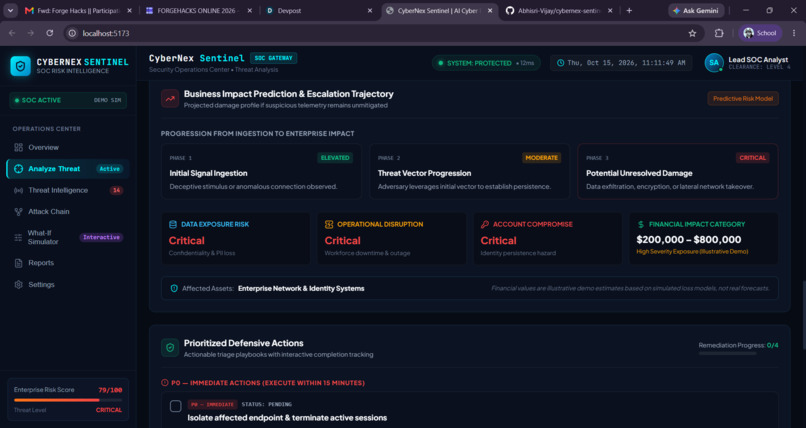Click the Enterprise Risk Score progress bar
Viewport: 806px width, 428px height.
click(68, 400)
